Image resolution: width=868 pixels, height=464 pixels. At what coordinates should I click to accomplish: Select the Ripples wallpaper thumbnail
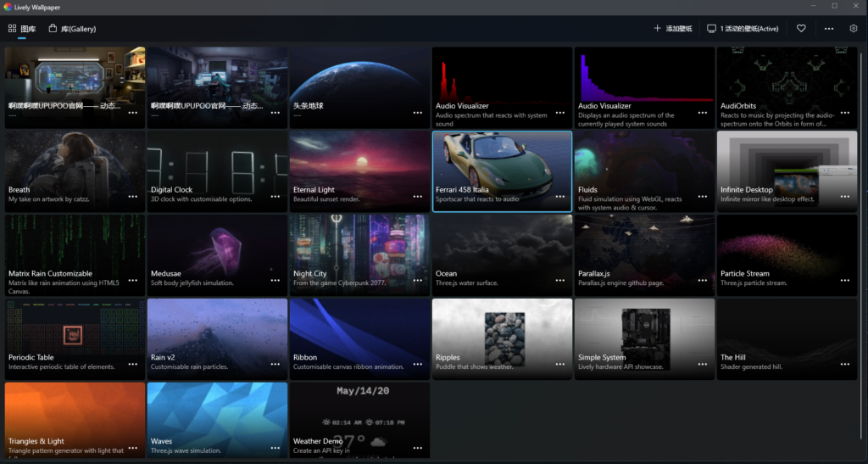coord(502,339)
